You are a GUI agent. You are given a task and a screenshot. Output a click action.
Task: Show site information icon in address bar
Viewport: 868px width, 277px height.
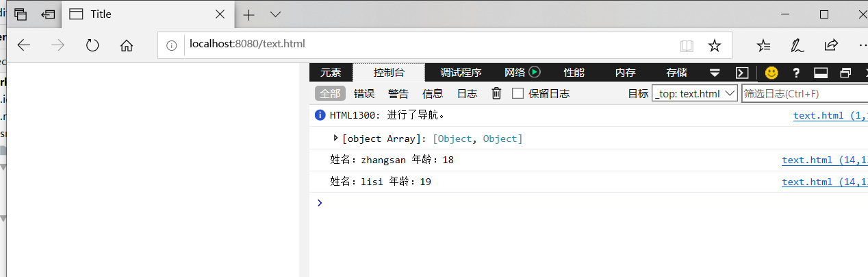click(172, 45)
